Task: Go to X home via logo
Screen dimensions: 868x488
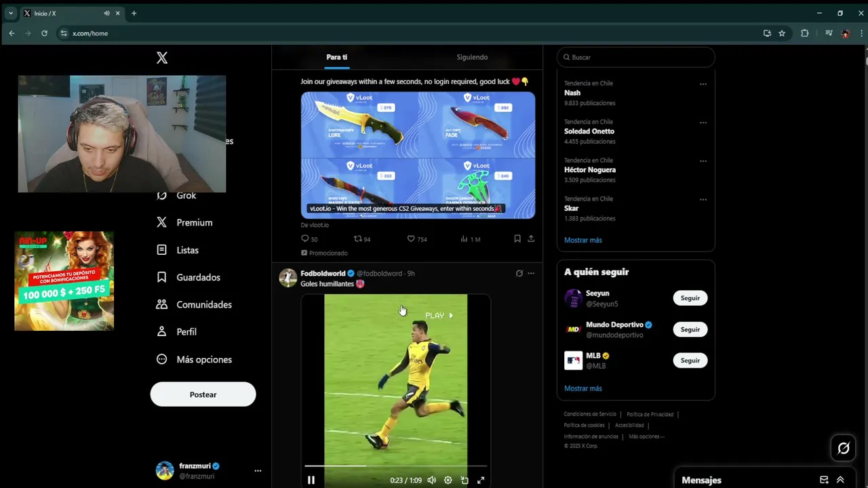Action: (x=162, y=58)
